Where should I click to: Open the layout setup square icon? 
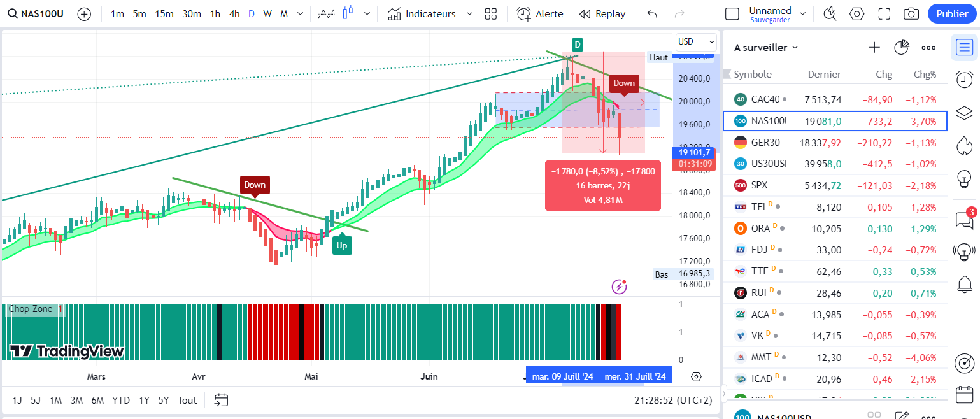[732, 14]
